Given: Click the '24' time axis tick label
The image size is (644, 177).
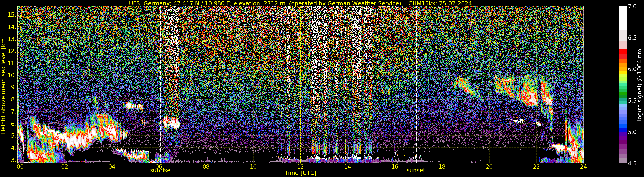Looking at the screenshot, I should [583, 166].
